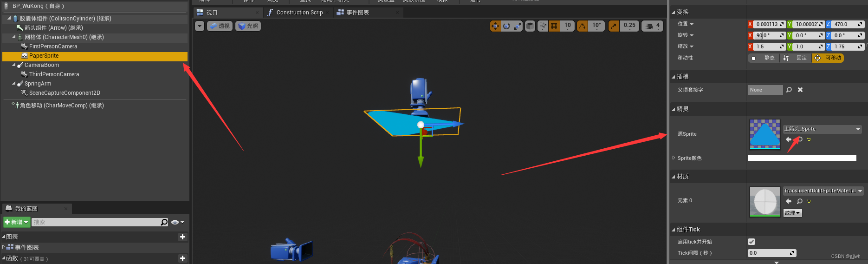
Task: Open Rotation (旋转) type dropdown
Action: 686,35
